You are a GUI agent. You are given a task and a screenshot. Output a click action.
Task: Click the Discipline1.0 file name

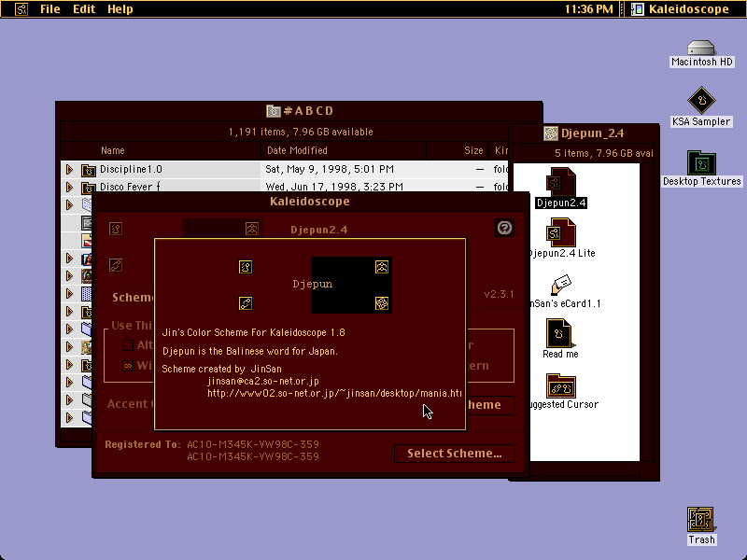pyautogui.click(x=131, y=169)
